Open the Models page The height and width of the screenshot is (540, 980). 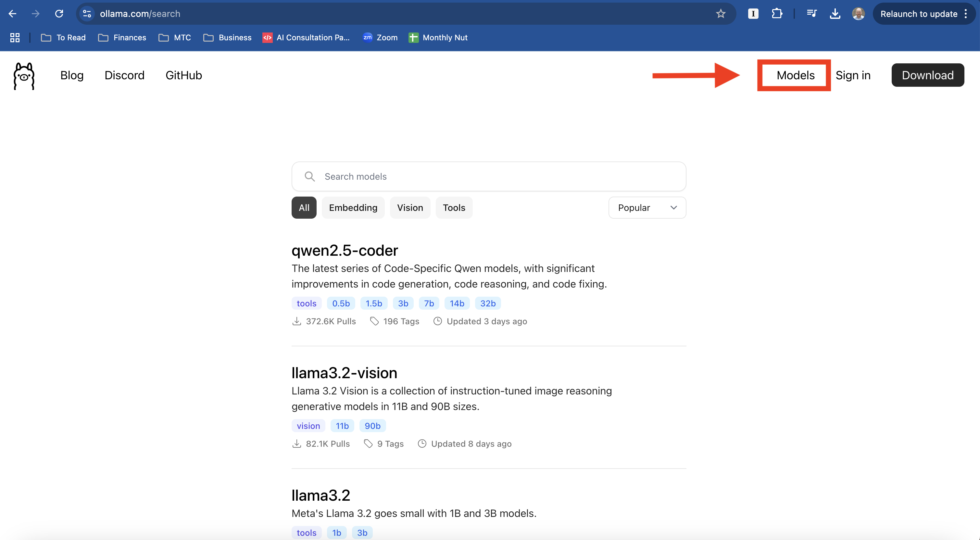coord(796,75)
